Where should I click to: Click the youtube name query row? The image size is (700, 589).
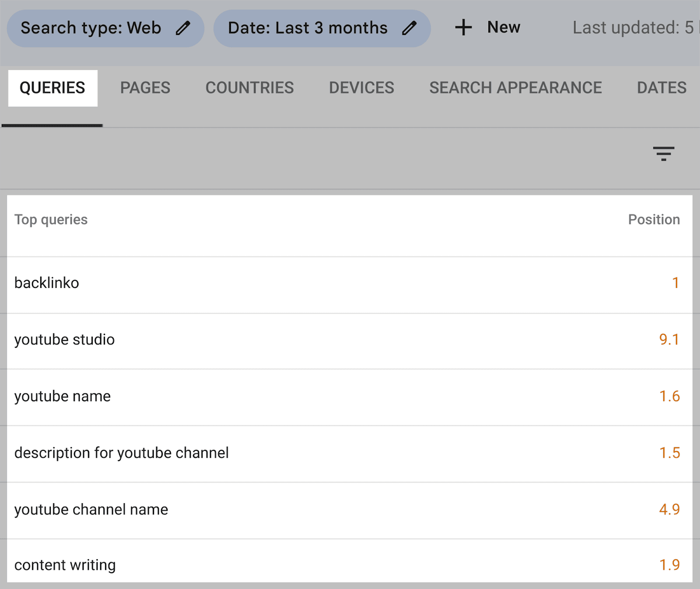pyautogui.click(x=63, y=396)
